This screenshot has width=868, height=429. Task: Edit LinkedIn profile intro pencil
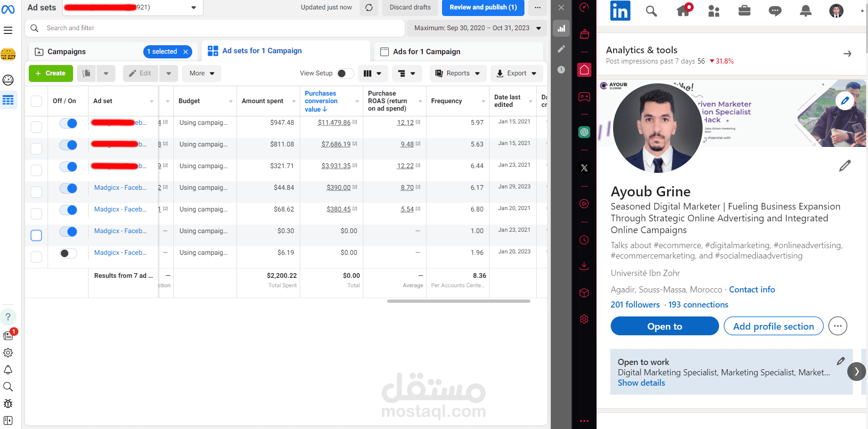click(845, 166)
